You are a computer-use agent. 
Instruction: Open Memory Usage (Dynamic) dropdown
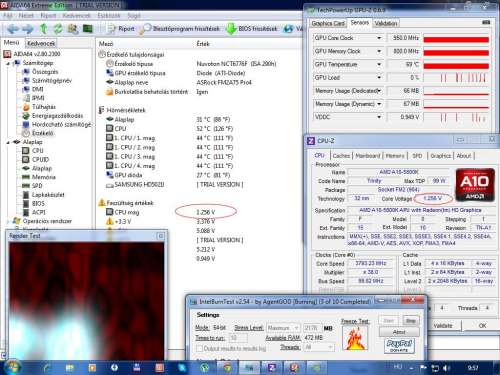[379, 104]
